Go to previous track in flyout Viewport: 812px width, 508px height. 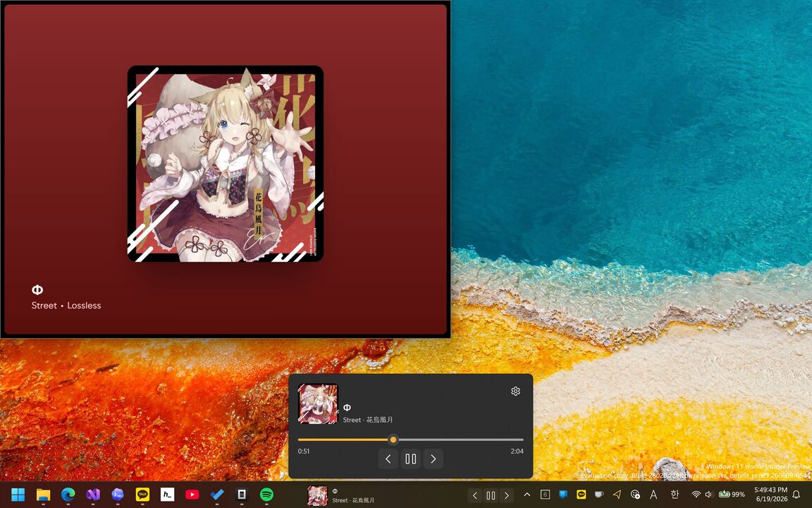388,459
